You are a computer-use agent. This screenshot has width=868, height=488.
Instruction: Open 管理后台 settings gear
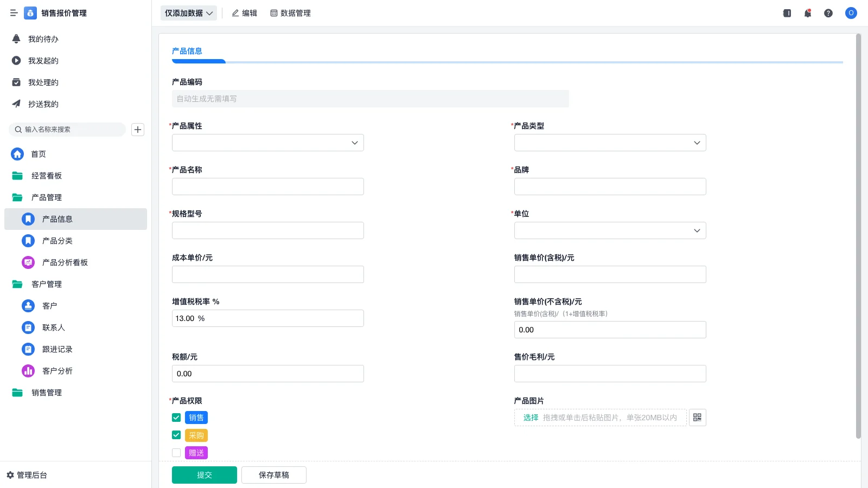27,475
